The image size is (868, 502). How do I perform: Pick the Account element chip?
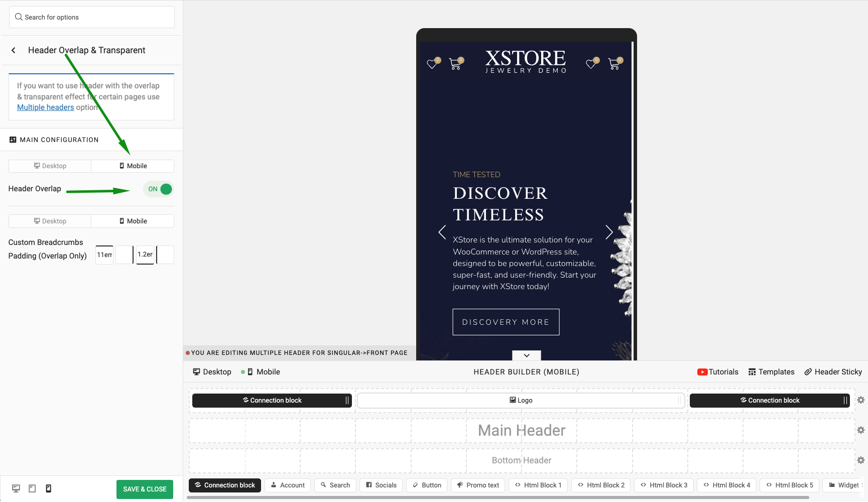[x=288, y=485]
